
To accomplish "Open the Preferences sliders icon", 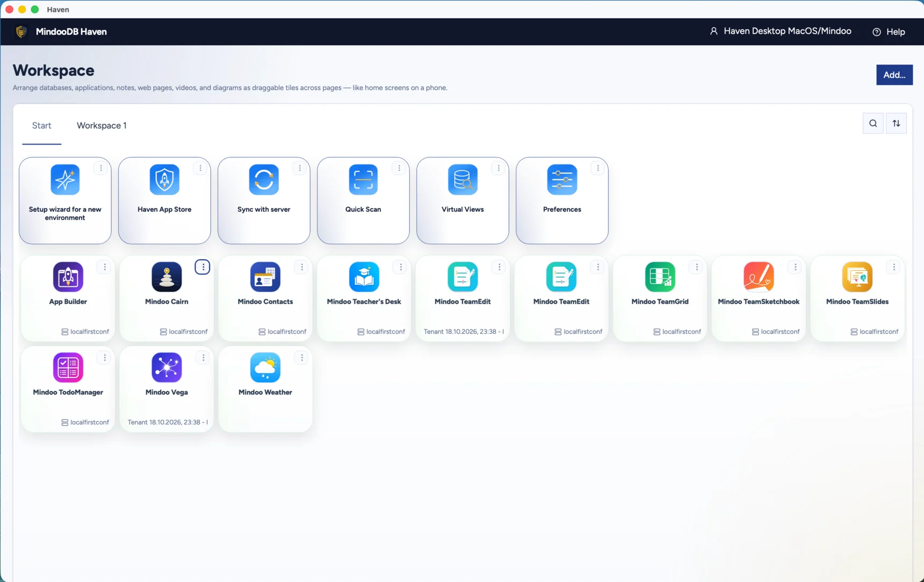I will 562,179.
